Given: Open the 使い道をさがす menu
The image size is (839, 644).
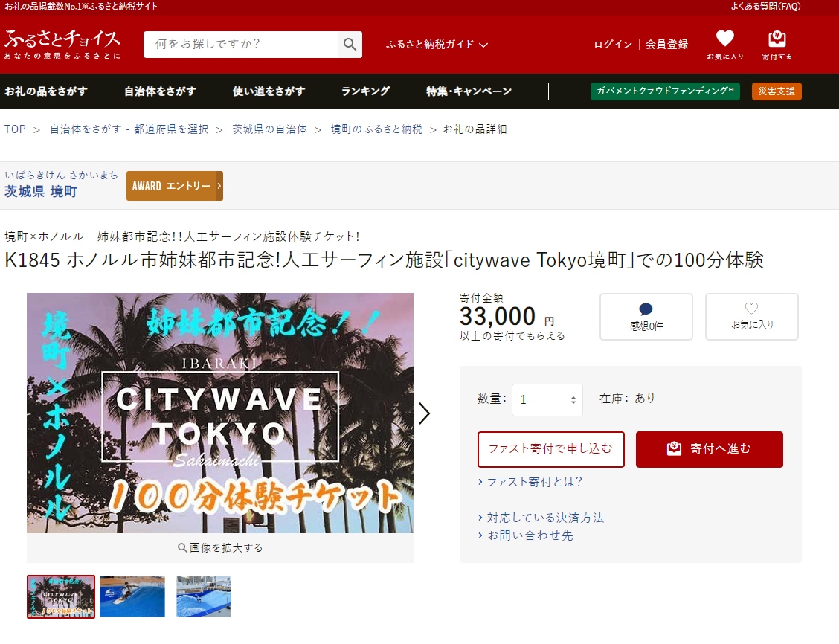Looking at the screenshot, I should pos(269,91).
